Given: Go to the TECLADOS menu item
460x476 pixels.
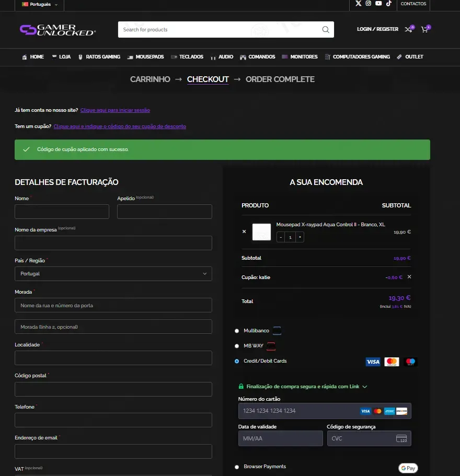Looking at the screenshot, I should point(187,57).
